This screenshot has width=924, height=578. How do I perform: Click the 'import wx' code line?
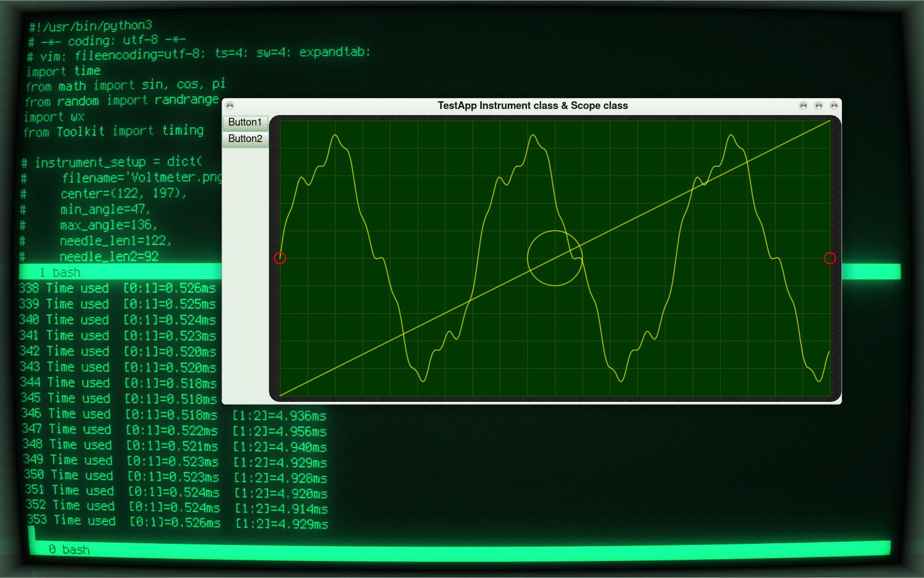[54, 117]
